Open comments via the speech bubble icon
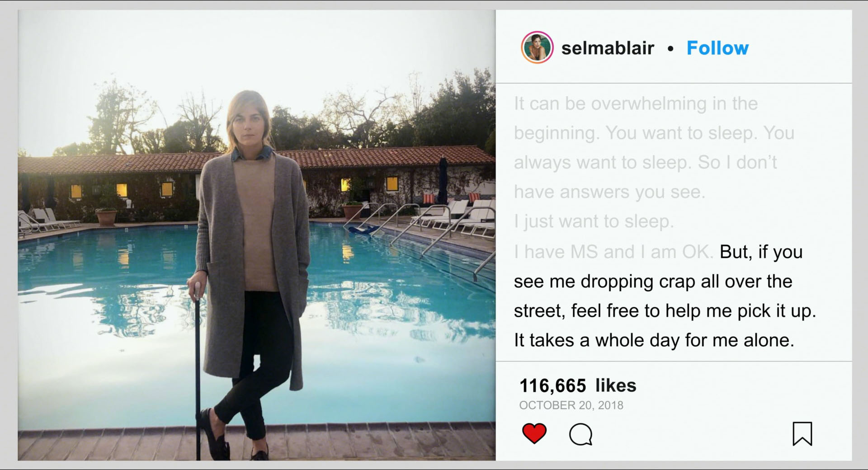 (x=580, y=434)
